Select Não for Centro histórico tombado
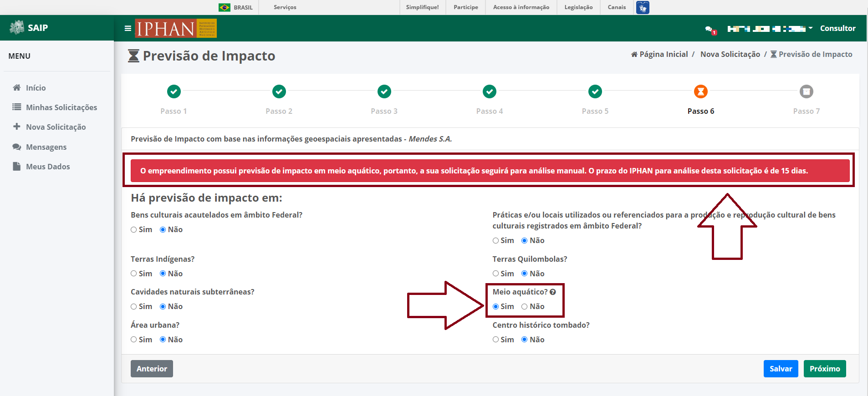The image size is (868, 396). tap(525, 340)
